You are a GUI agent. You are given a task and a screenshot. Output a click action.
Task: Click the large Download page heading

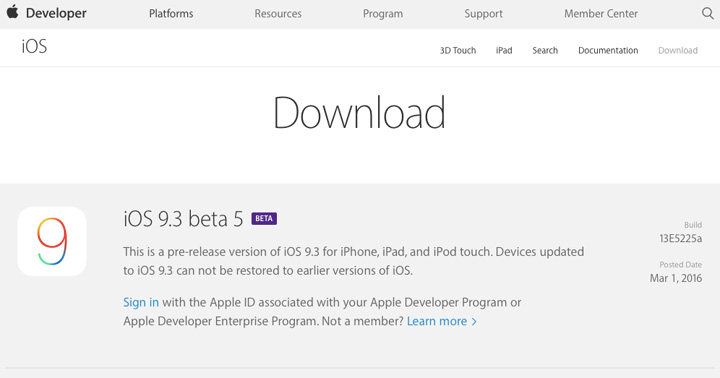pos(360,113)
